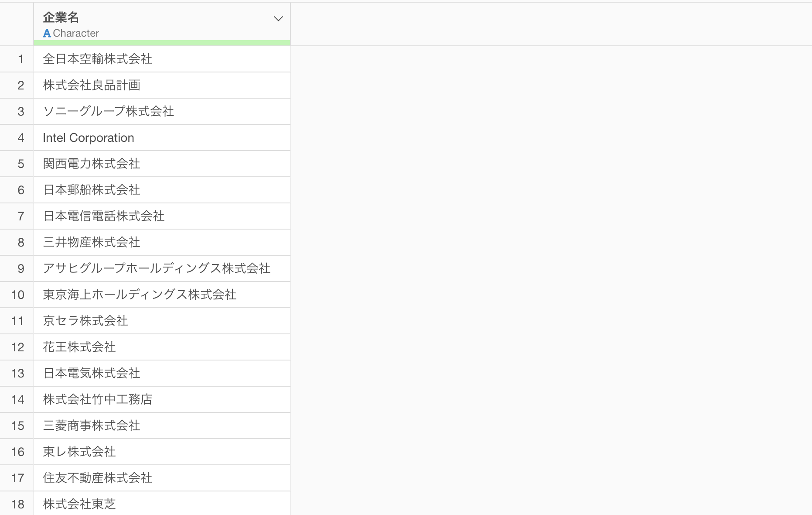Click the アサヒグループホールディングス株式会社 cell

pos(157,268)
